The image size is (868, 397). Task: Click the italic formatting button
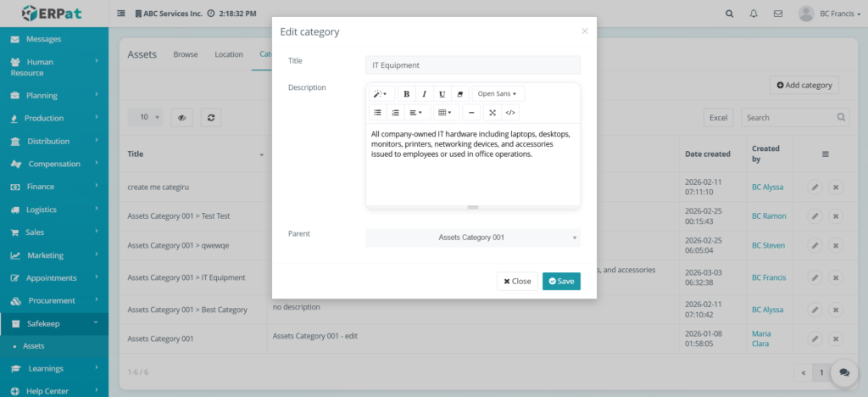point(425,94)
